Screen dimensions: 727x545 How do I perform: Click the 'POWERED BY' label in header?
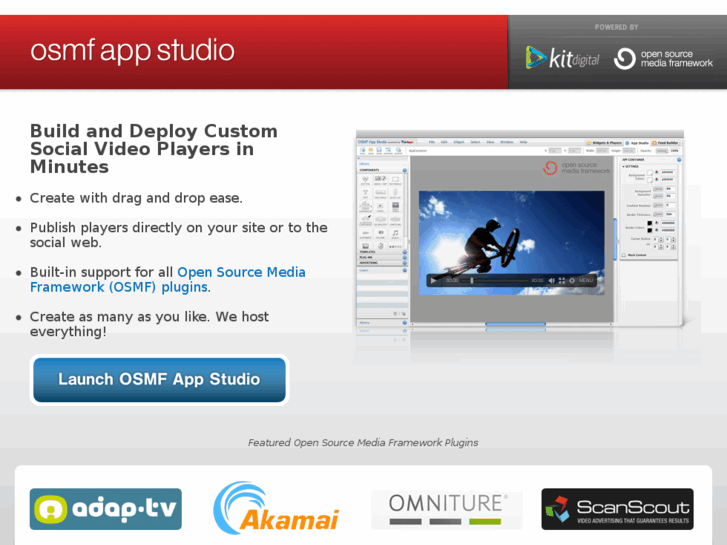pos(617,27)
